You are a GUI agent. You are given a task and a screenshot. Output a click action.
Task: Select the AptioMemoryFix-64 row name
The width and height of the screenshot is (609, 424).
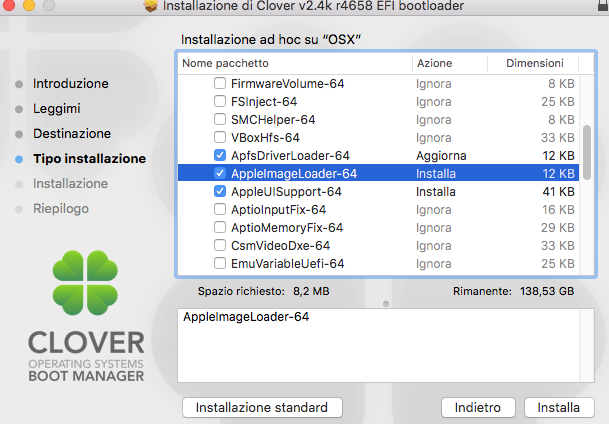[287, 228]
